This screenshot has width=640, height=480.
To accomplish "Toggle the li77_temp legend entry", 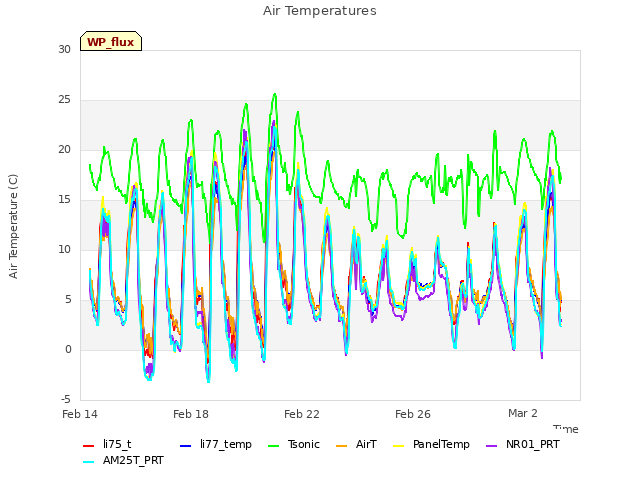I will (x=216, y=444).
